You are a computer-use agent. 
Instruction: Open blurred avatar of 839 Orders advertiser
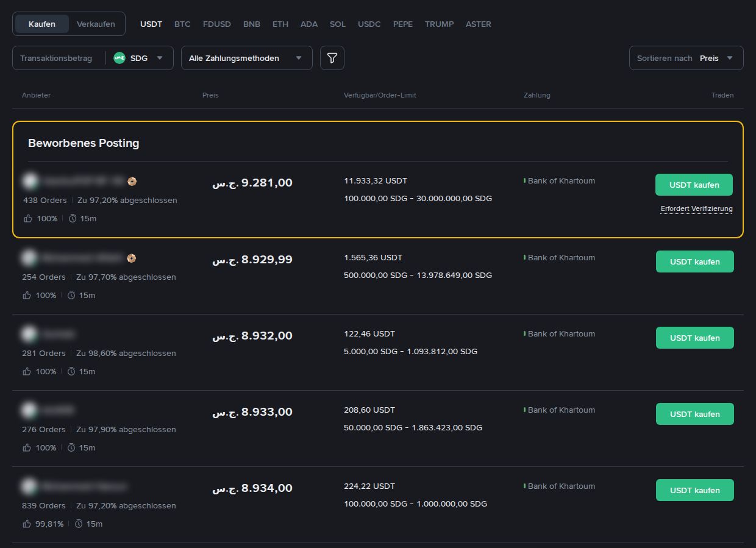29,486
